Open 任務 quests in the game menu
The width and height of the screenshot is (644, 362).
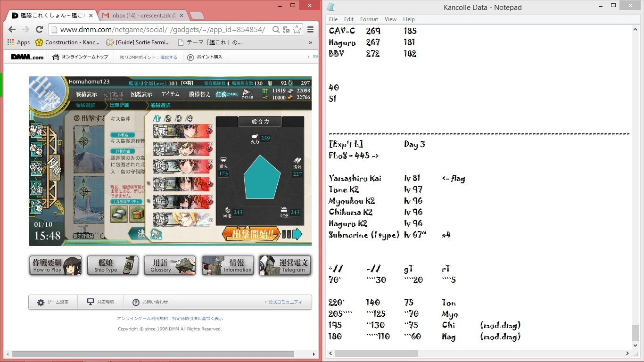click(227, 94)
